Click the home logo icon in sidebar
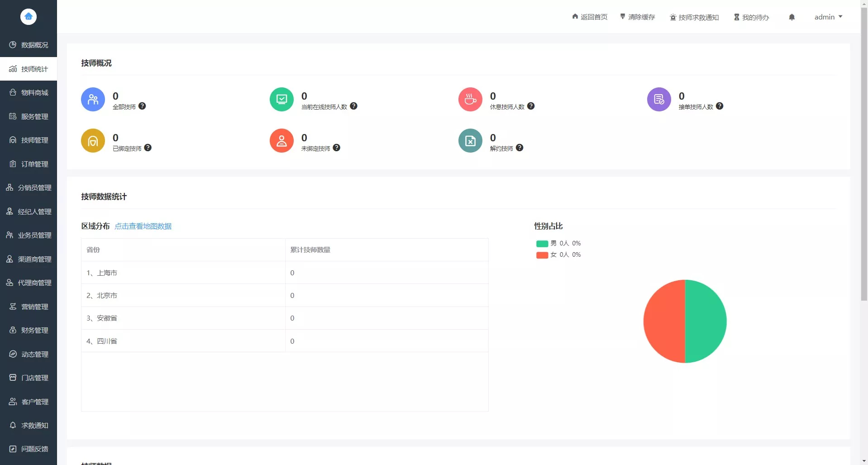Screen dimensions: 868x465 tap(29, 17)
